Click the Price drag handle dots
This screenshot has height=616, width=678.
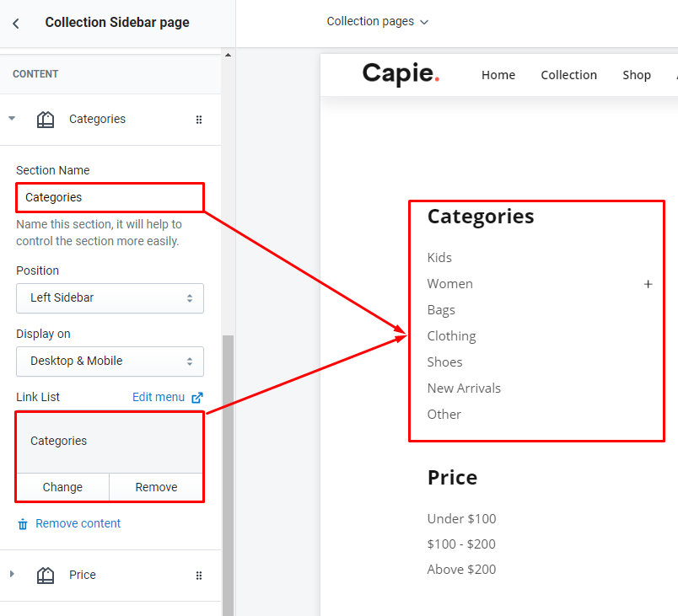199,576
